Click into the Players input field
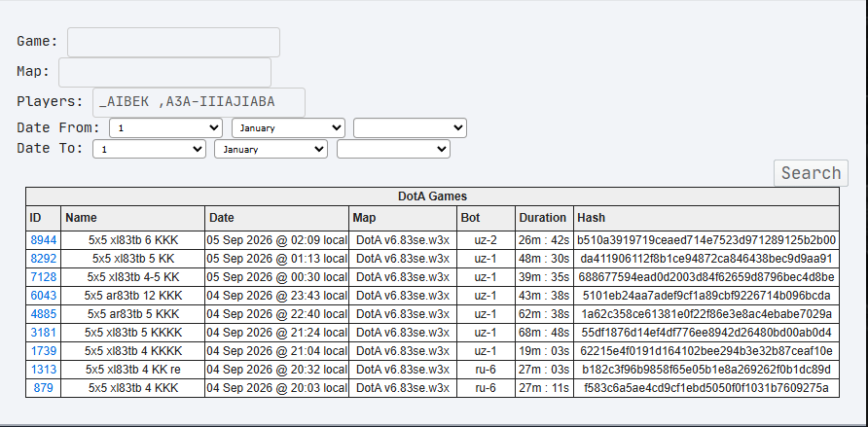This screenshot has width=868, height=427. pos(199,102)
